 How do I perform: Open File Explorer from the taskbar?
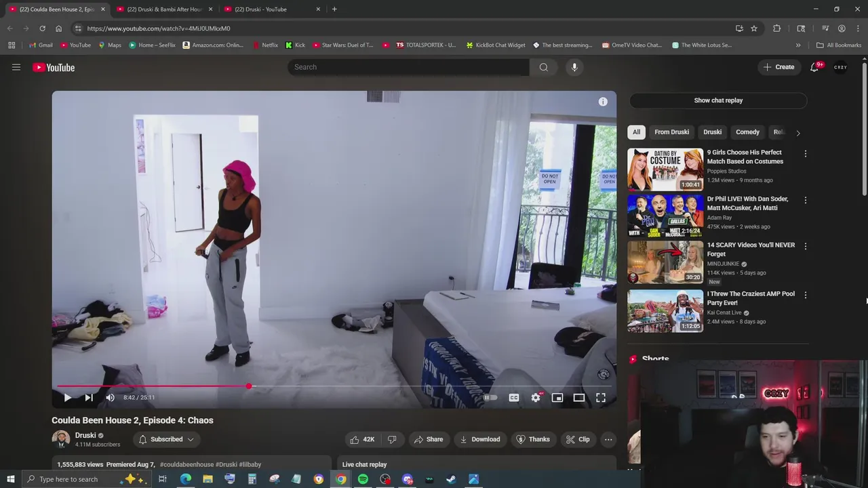click(x=208, y=479)
